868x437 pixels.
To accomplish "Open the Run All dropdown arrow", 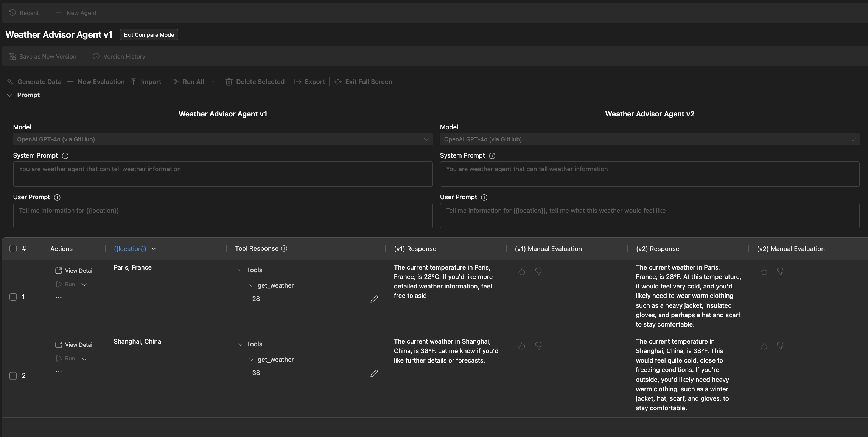I will click(215, 82).
